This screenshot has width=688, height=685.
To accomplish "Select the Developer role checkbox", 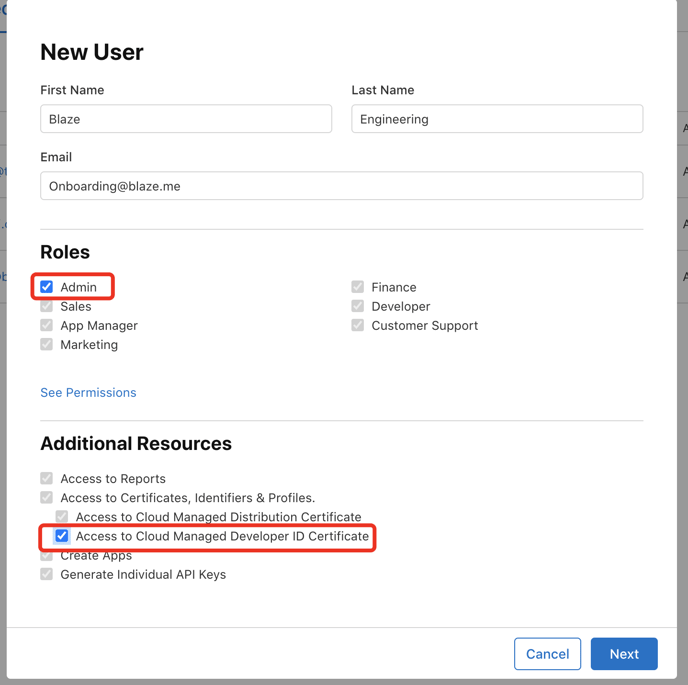I will pyautogui.click(x=358, y=306).
